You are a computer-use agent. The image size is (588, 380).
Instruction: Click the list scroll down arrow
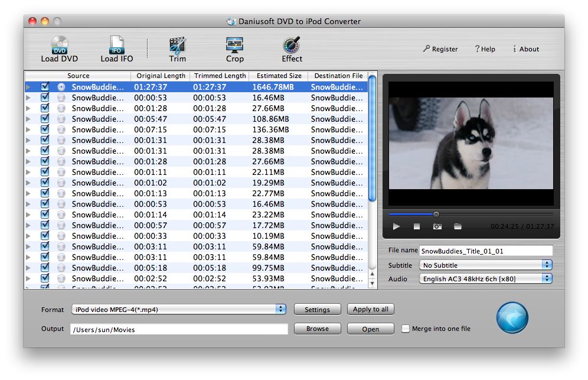coord(372,284)
